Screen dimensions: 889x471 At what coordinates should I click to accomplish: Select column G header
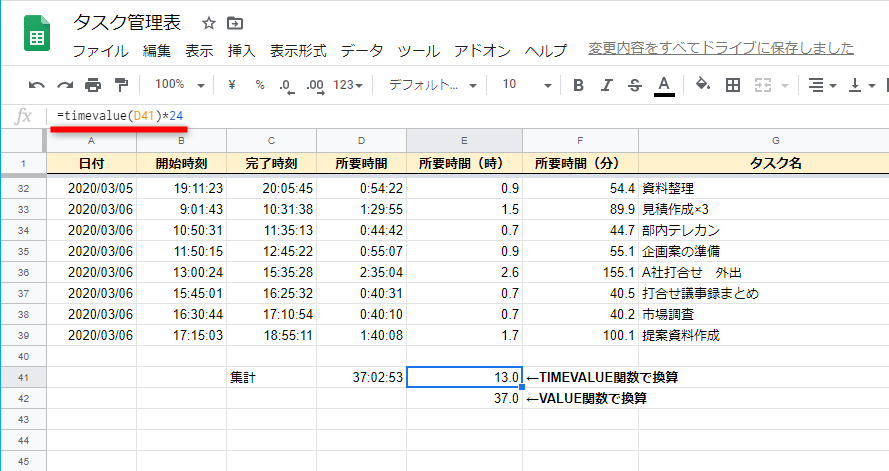click(764, 141)
